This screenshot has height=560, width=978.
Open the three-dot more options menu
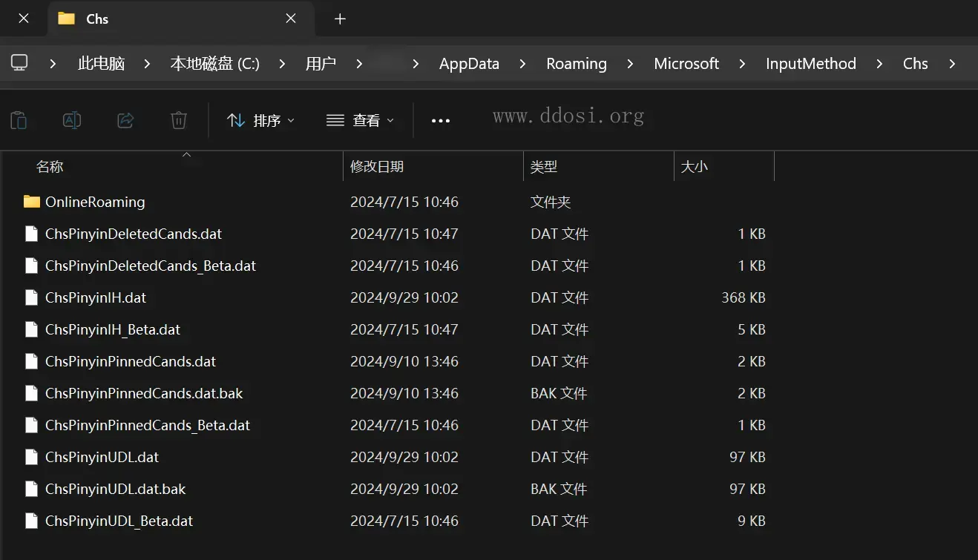(441, 121)
